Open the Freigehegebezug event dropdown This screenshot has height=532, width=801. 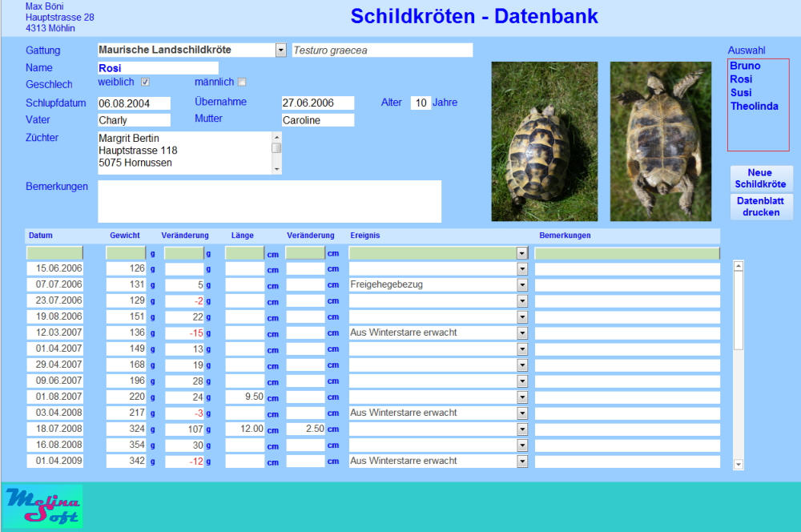[x=521, y=284]
